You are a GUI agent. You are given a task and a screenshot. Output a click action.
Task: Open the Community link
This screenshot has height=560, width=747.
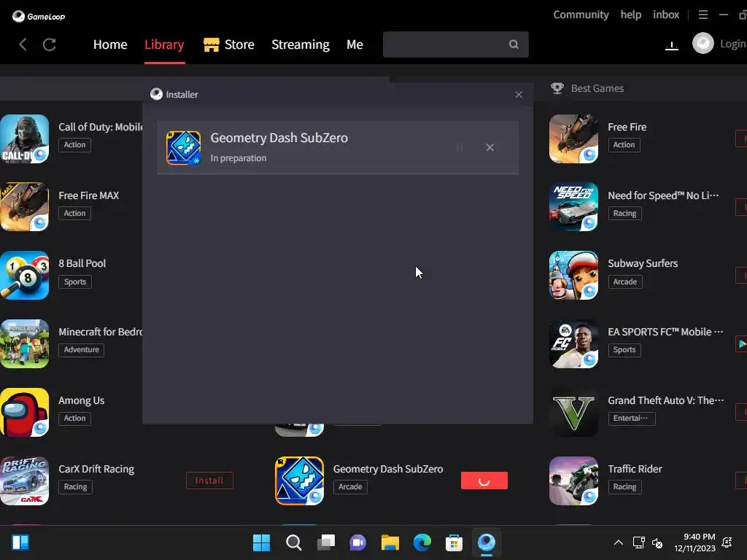tap(581, 15)
